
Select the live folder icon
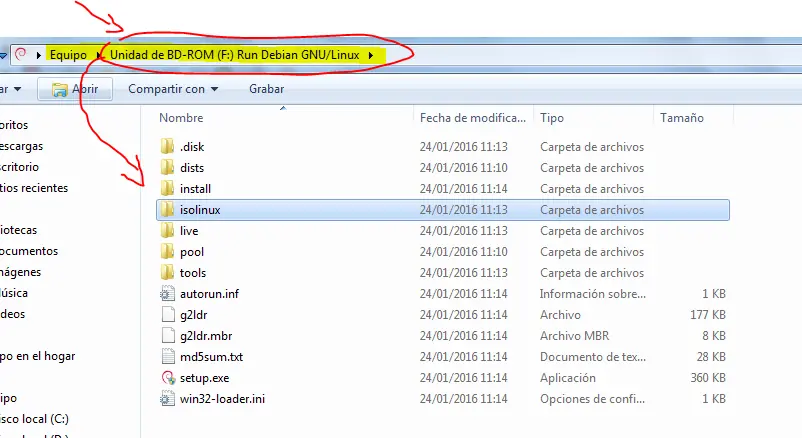pos(167,231)
